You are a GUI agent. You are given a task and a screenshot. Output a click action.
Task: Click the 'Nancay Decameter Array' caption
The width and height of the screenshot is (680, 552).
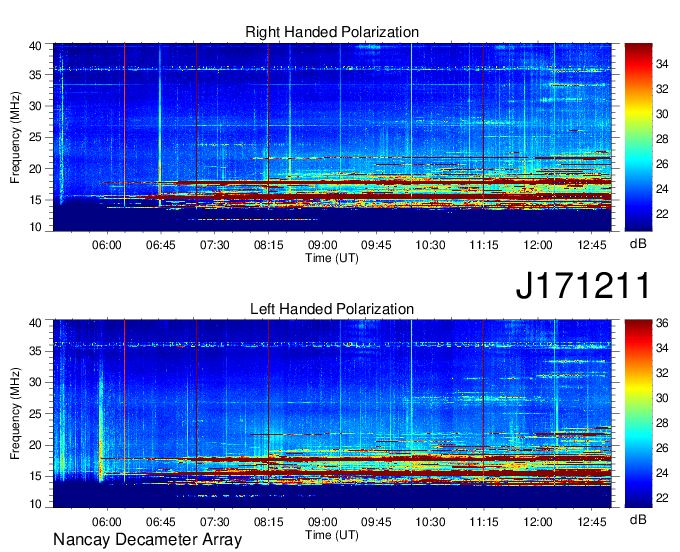(x=147, y=540)
